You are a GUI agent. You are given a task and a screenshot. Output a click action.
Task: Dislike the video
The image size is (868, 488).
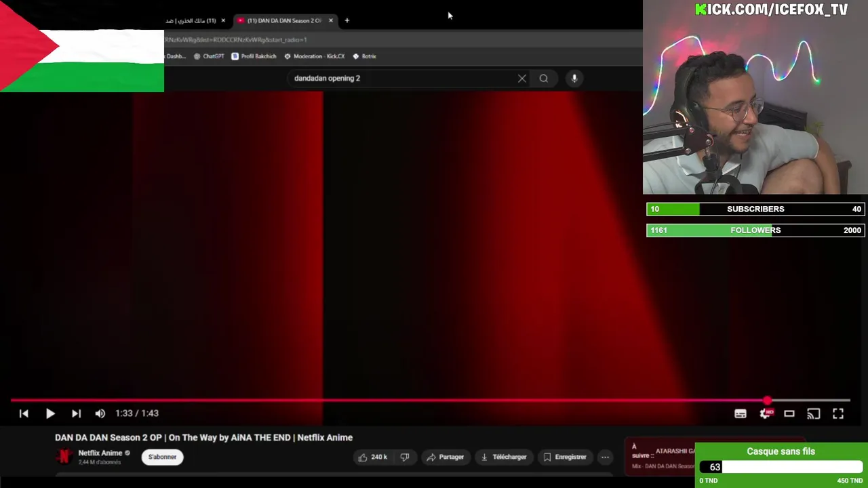tap(405, 457)
